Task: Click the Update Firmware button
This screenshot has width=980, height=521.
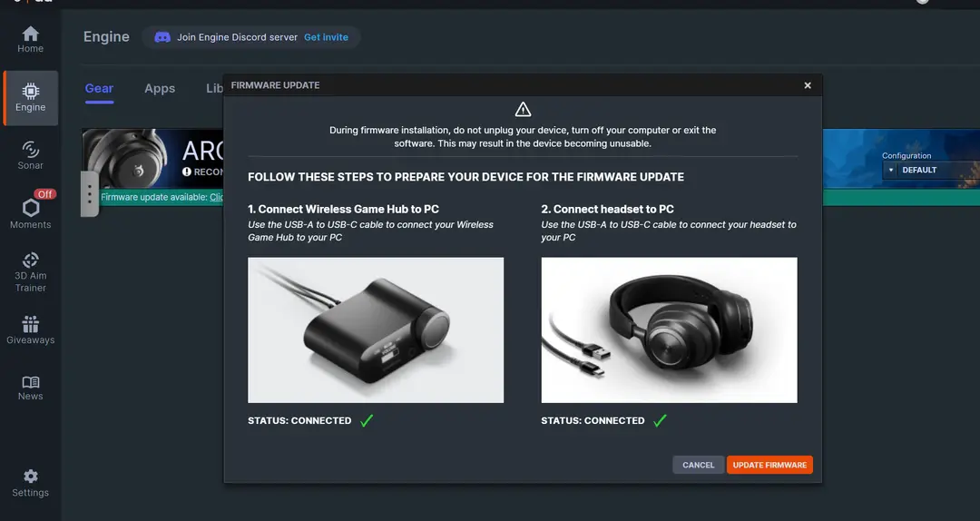Action: tap(769, 465)
